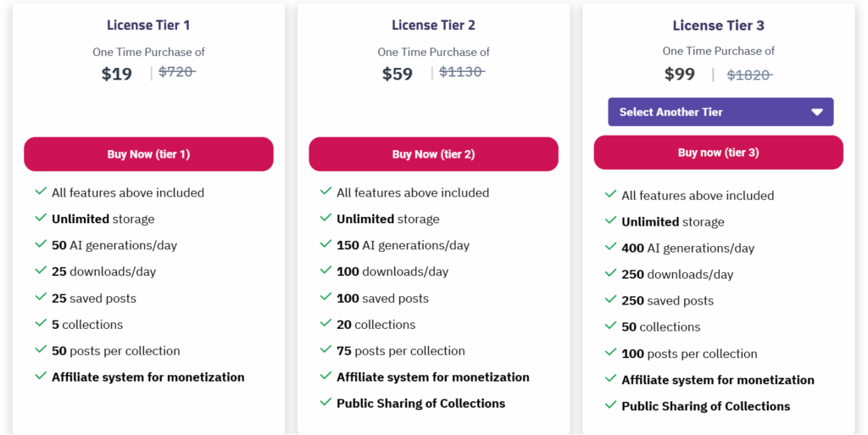Click checkmark beside Tier 1 Unlimited storage
This screenshot has width=868, height=435.
click(41, 217)
